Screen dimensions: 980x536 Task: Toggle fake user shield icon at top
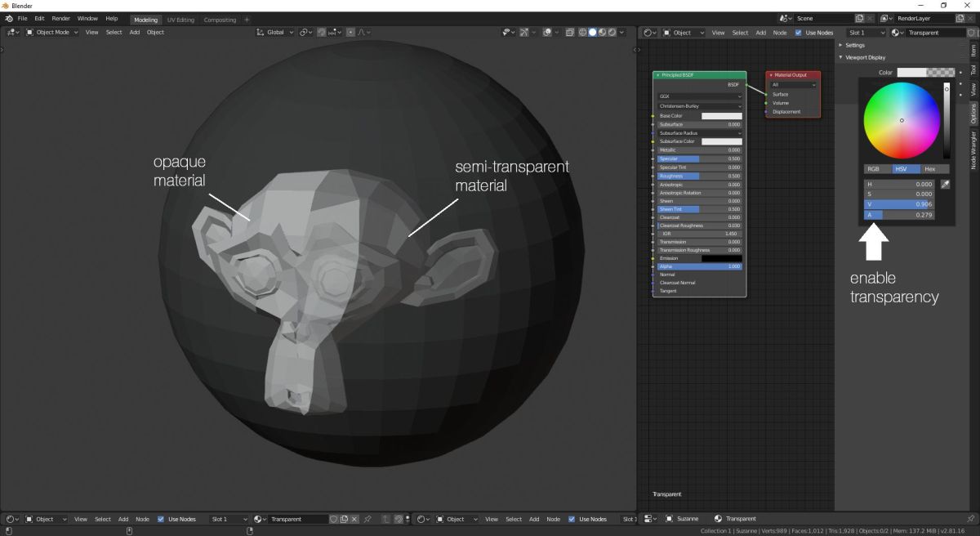(971, 33)
